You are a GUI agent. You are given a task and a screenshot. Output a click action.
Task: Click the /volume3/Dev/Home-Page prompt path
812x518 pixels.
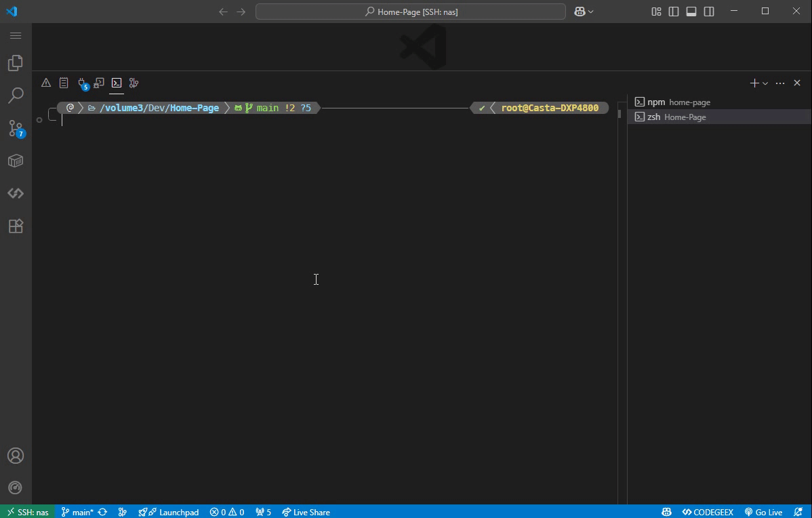coord(159,108)
